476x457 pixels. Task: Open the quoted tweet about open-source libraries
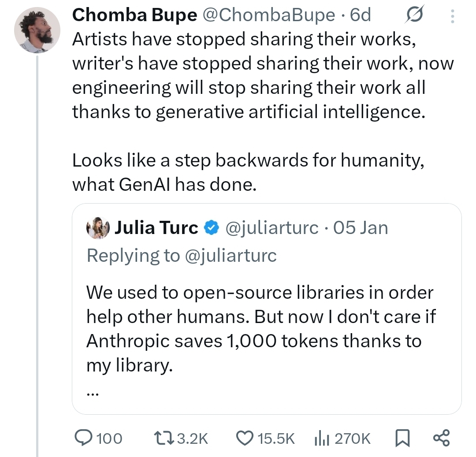(x=260, y=328)
